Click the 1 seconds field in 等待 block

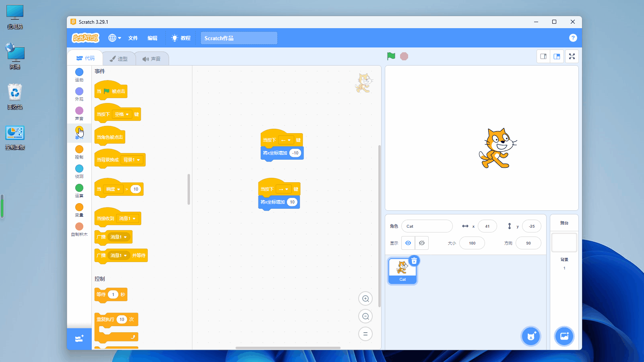pos(113,294)
